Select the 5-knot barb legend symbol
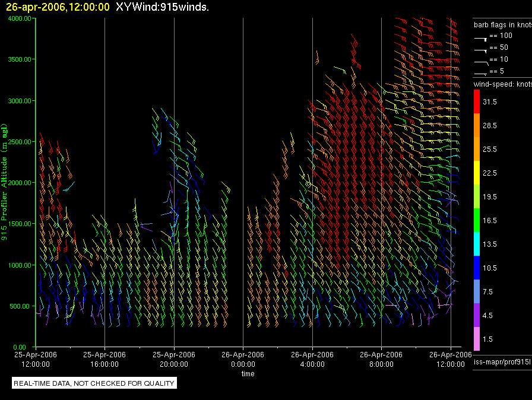Image resolution: width=532 pixels, height=400 pixels. [480, 72]
